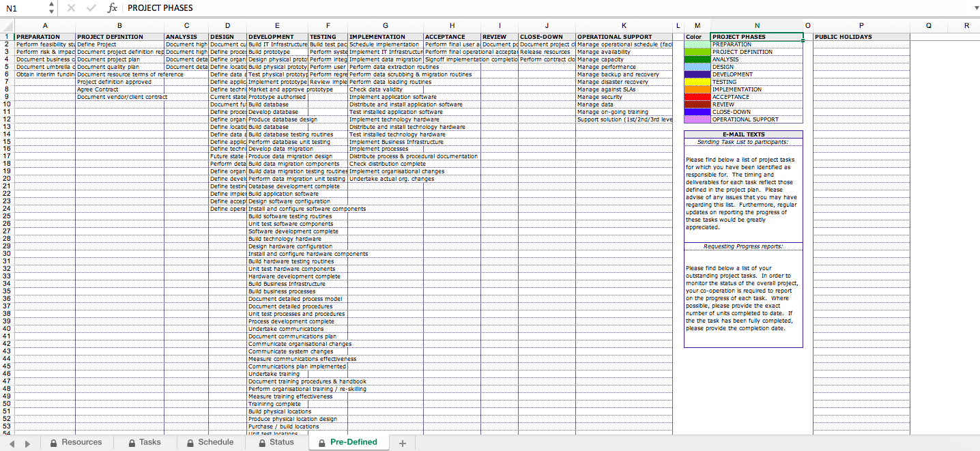Click the Insert Function (fx) icon
Viewport: 980px width, 451px height.
point(112,8)
